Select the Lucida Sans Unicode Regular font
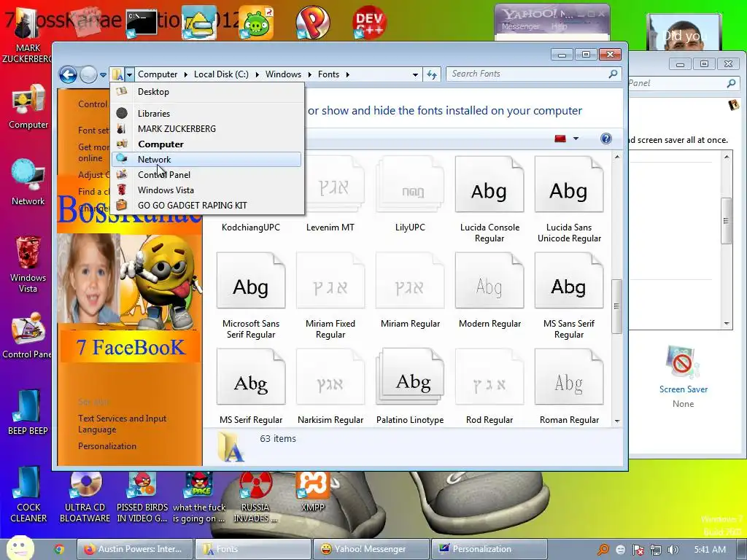The height and width of the screenshot is (560, 747). (569, 200)
